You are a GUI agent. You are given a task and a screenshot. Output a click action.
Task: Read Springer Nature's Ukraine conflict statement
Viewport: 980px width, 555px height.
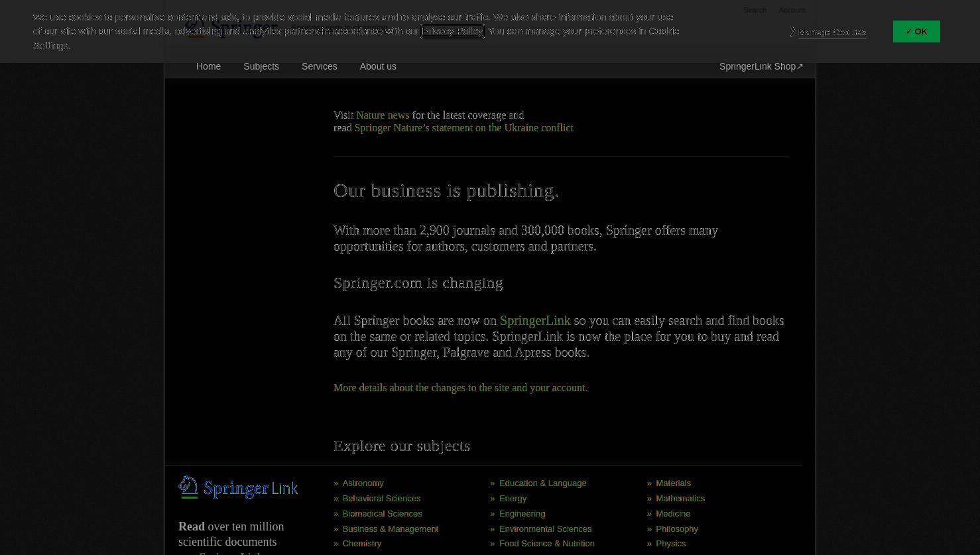tap(463, 128)
